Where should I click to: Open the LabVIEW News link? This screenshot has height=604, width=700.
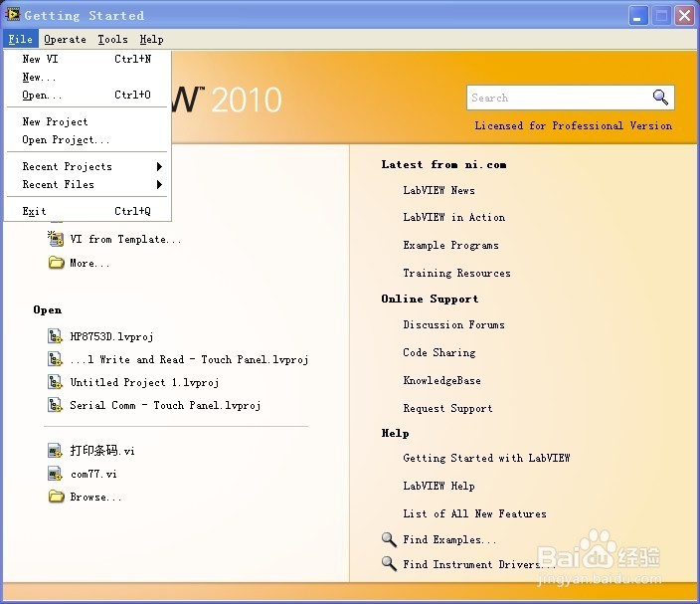tap(438, 190)
